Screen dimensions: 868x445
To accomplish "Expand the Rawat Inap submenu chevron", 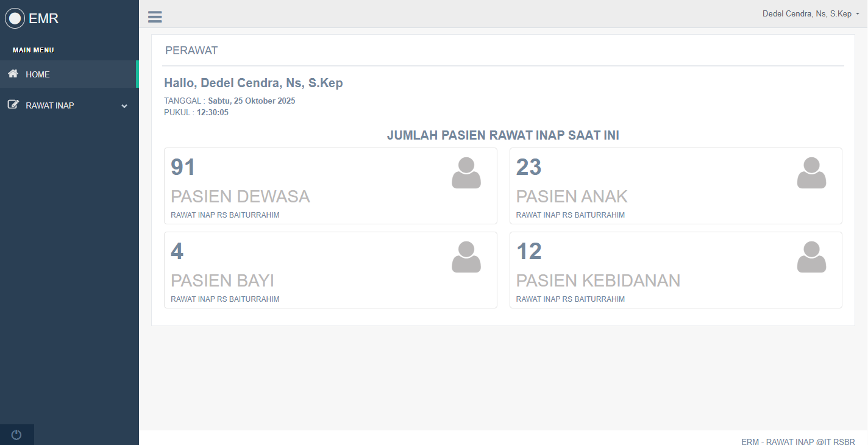I will pyautogui.click(x=124, y=105).
